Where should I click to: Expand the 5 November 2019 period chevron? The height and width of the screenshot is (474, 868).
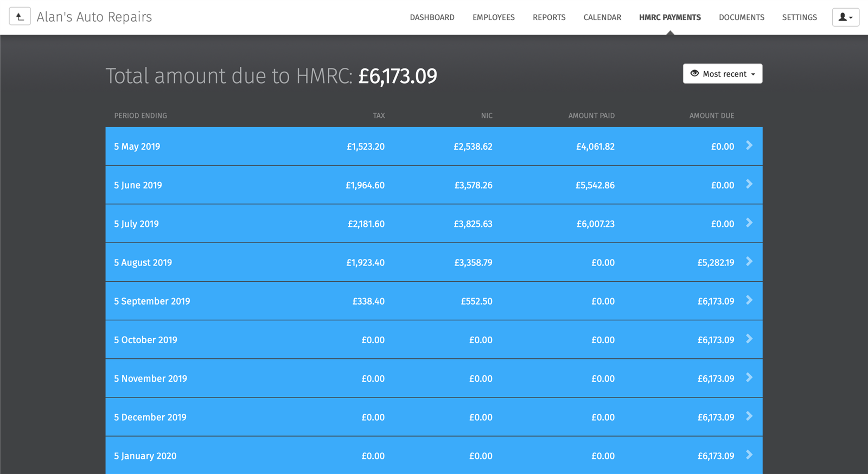[x=749, y=378]
